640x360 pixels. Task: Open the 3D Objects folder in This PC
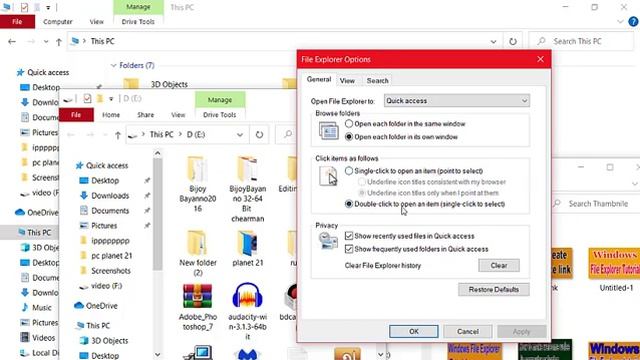pyautogui.click(x=155, y=84)
